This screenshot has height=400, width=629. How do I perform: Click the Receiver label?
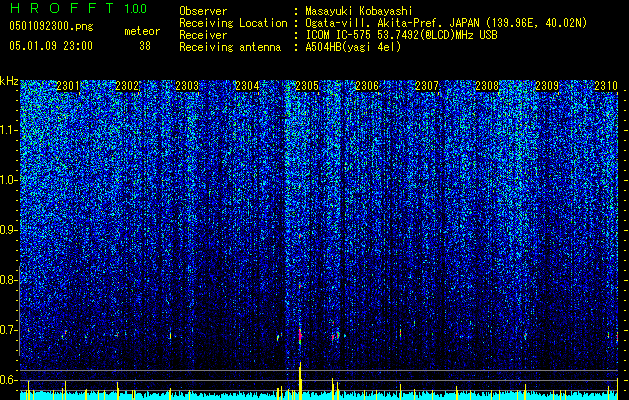coord(203,35)
